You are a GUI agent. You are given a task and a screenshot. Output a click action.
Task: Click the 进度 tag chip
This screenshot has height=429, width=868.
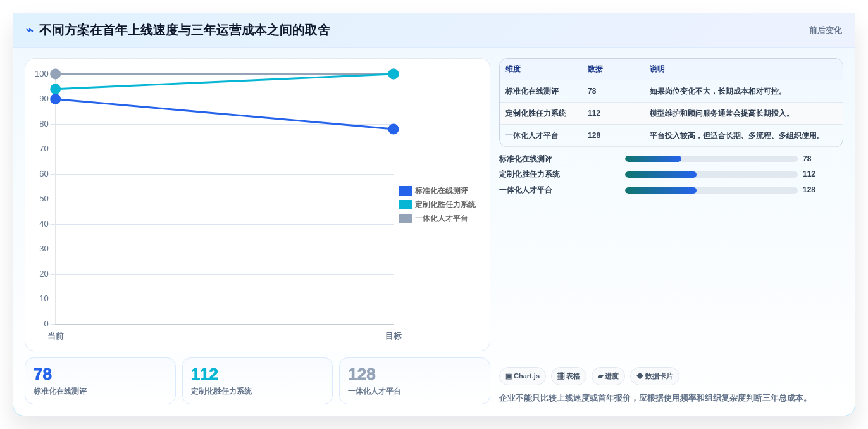608,376
